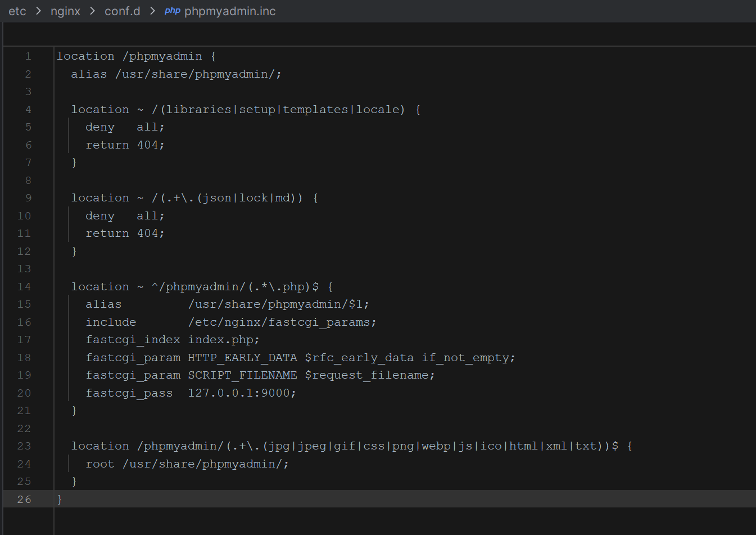Click the 'HTTP_EARLY_DATA' parameter text
The width and height of the screenshot is (756, 535).
pos(242,358)
